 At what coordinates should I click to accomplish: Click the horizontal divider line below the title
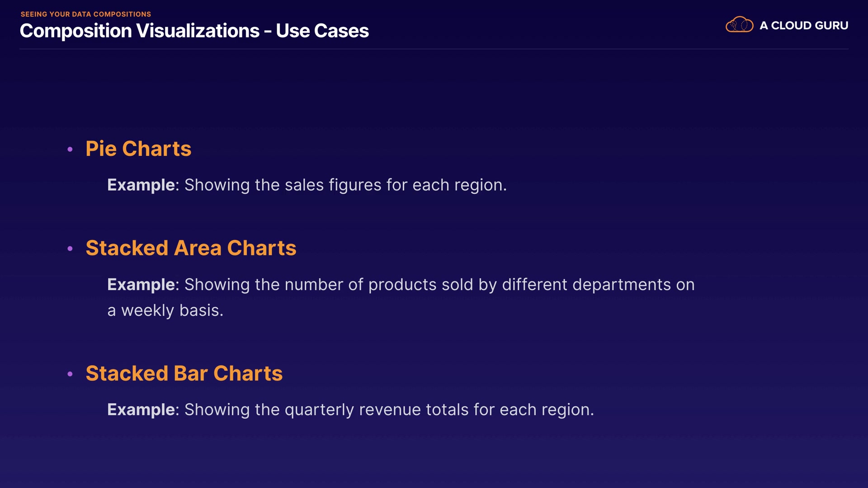(434, 49)
